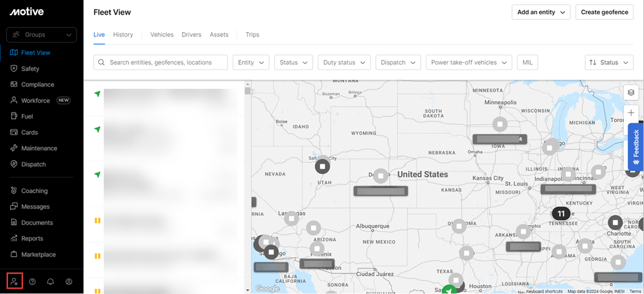644x294 pixels.
Task: Open the Power take-off vehicles dropdown
Action: (469, 63)
